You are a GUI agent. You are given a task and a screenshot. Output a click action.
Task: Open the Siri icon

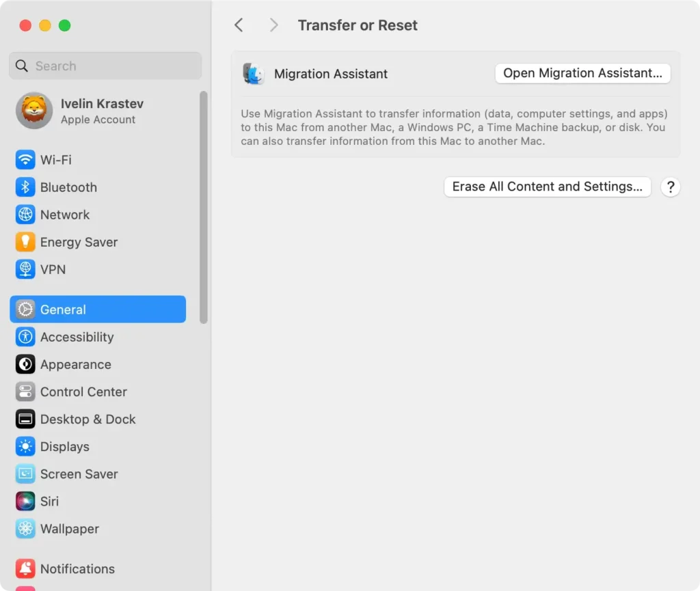[25, 501]
